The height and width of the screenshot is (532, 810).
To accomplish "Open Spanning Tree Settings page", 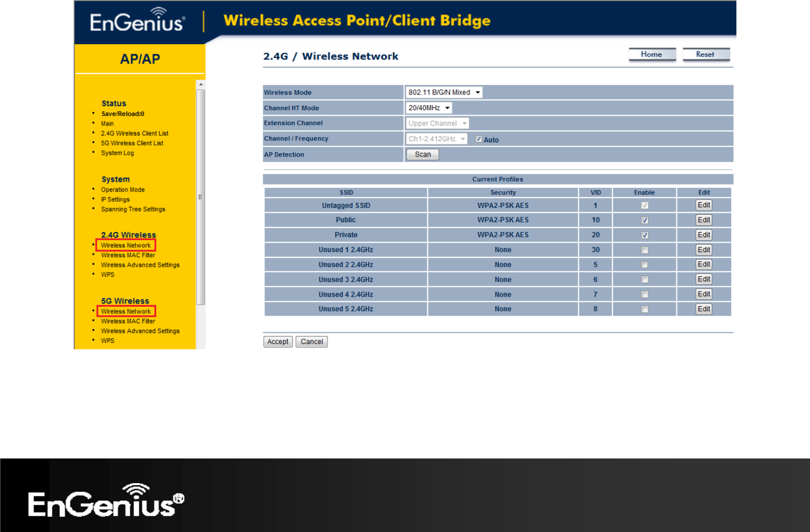I will [133, 209].
